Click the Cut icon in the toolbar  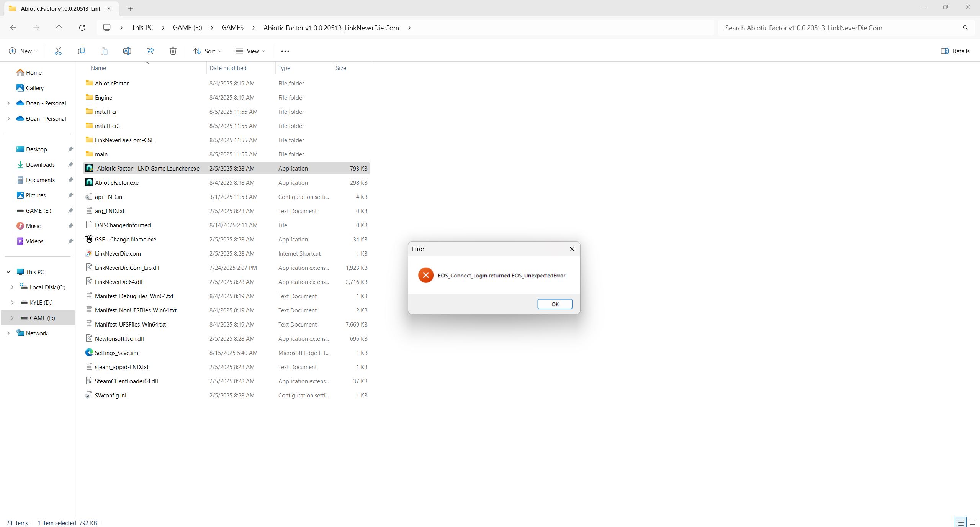tap(58, 51)
